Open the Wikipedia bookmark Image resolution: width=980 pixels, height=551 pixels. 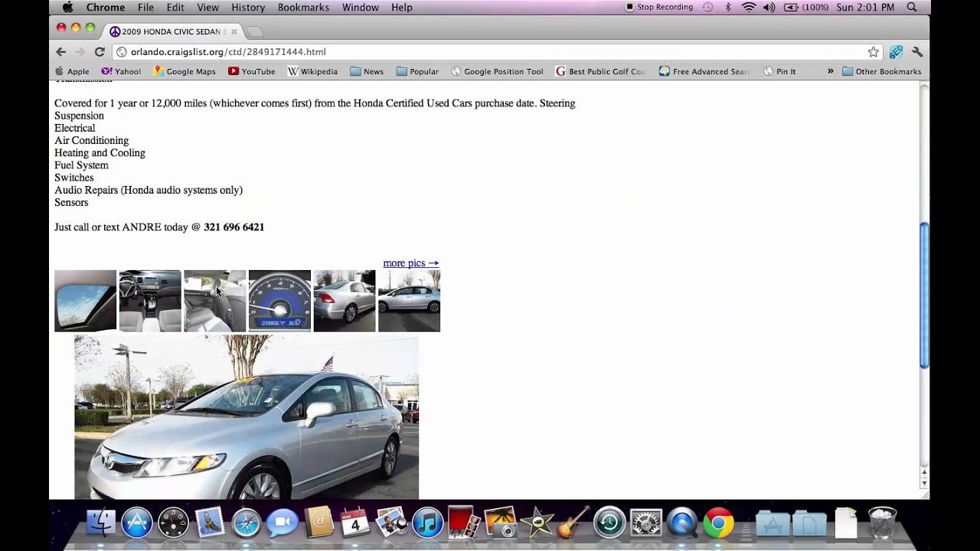point(312,71)
